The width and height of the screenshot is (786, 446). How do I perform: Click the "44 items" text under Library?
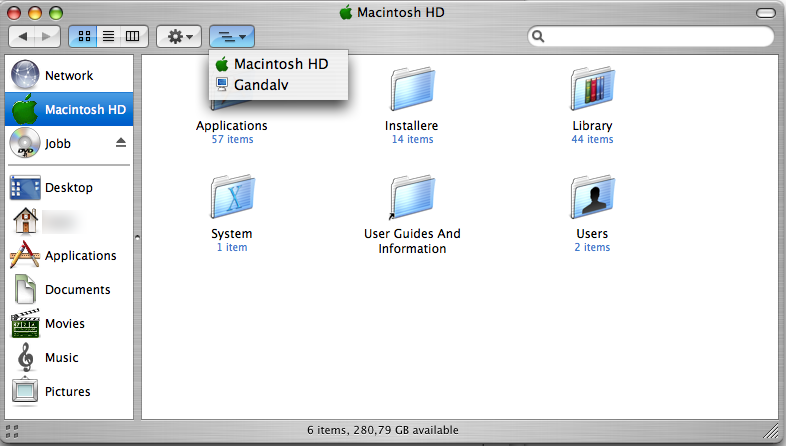pyautogui.click(x=593, y=139)
